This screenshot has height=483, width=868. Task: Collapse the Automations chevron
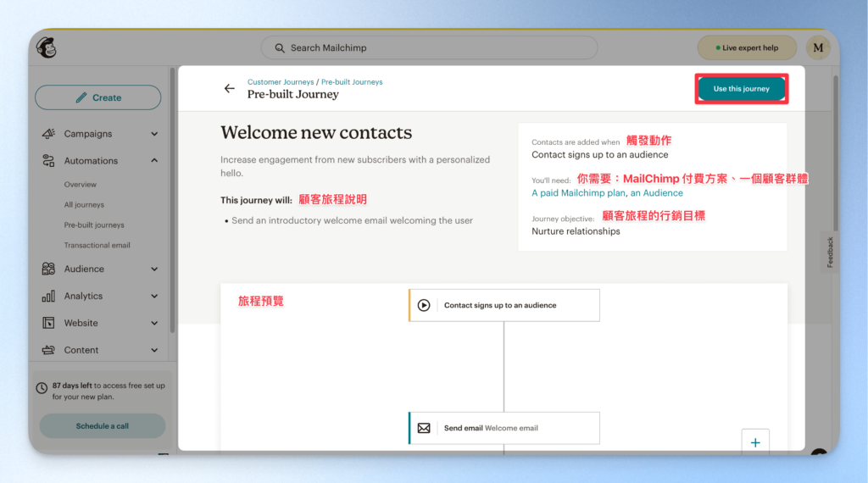tap(154, 160)
